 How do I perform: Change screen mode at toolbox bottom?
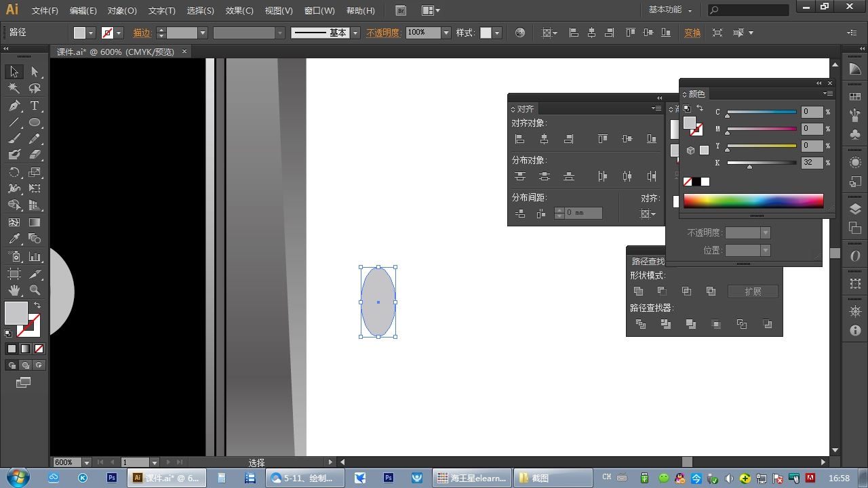click(24, 383)
